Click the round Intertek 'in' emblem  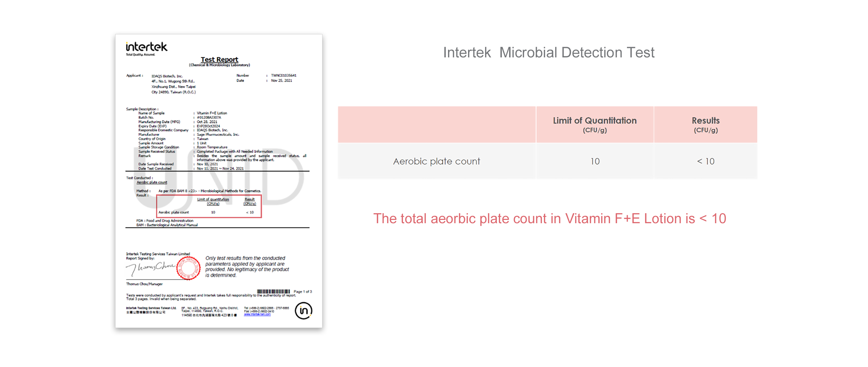tap(303, 310)
